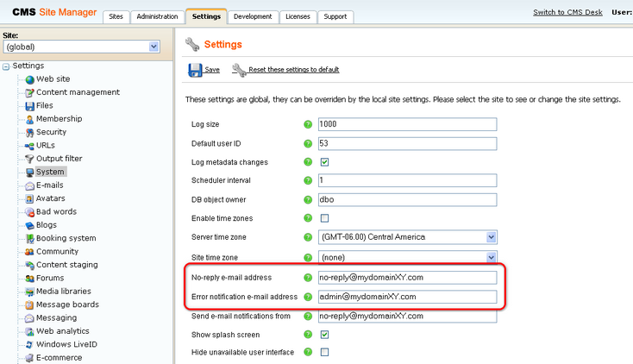Collapse the Settings tree root node

coord(7,66)
